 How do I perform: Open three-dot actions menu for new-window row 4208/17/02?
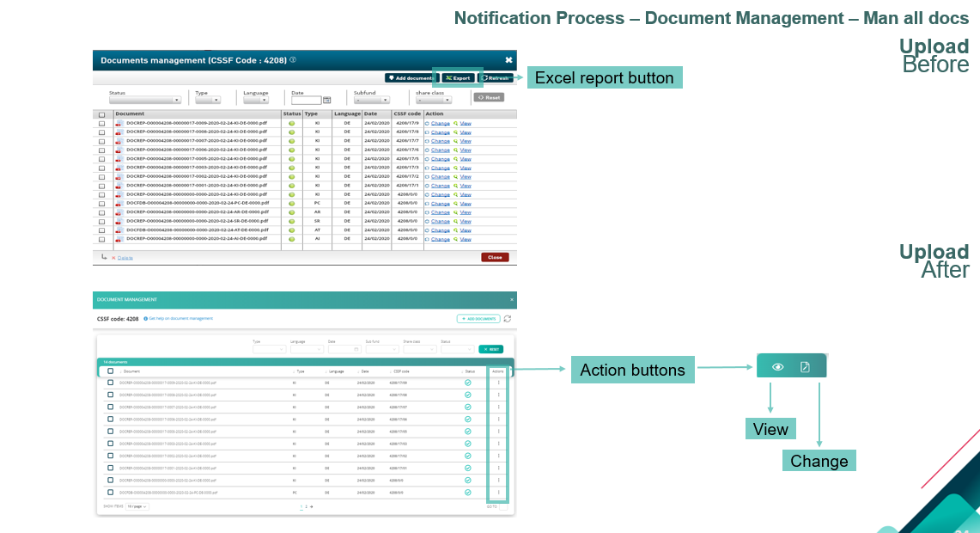tap(499, 456)
